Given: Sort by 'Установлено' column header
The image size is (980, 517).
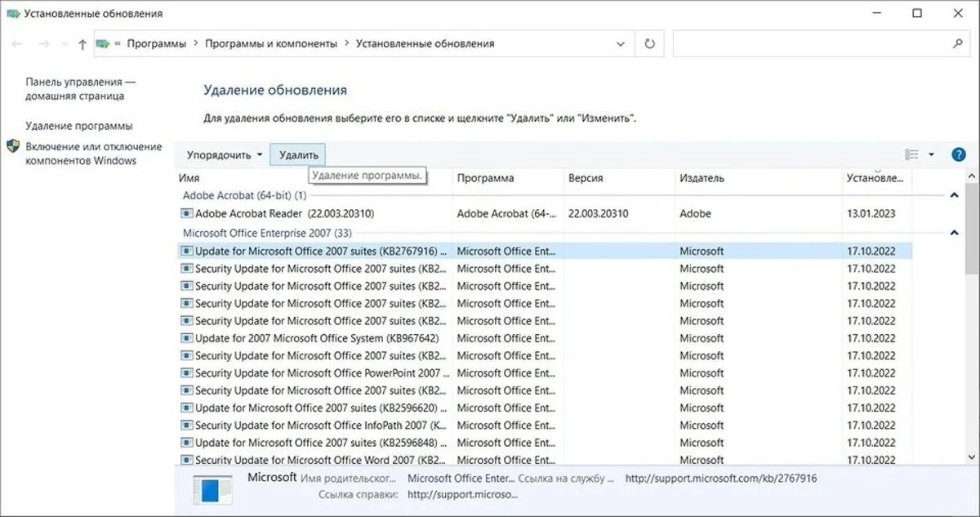Looking at the screenshot, I should 877,178.
